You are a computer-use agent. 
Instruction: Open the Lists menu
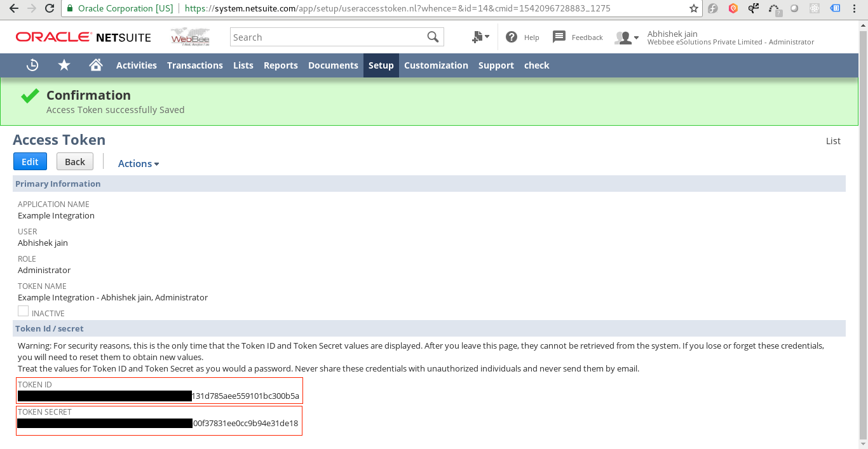click(243, 65)
